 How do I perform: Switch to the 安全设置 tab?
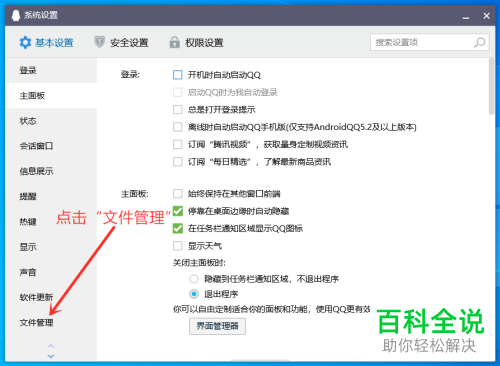point(122,43)
